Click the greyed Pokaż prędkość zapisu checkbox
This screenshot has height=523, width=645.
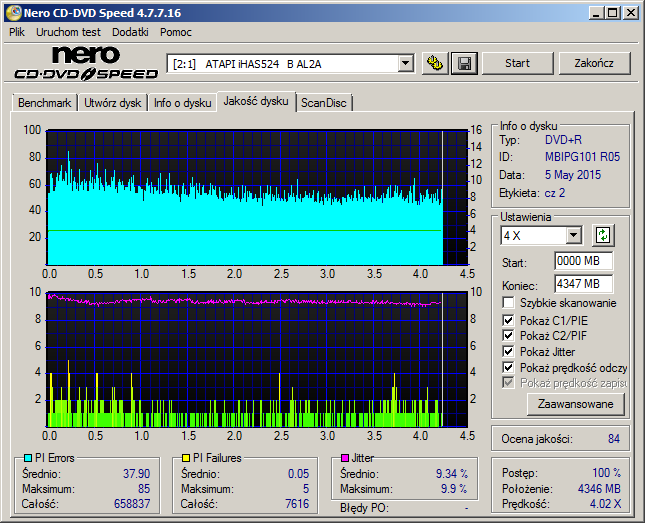(x=508, y=383)
